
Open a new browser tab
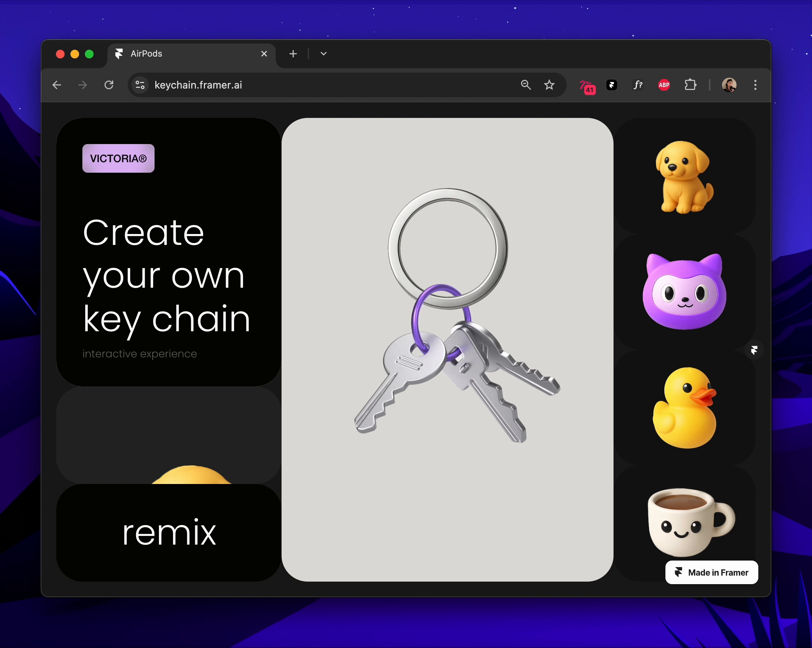tap(293, 54)
